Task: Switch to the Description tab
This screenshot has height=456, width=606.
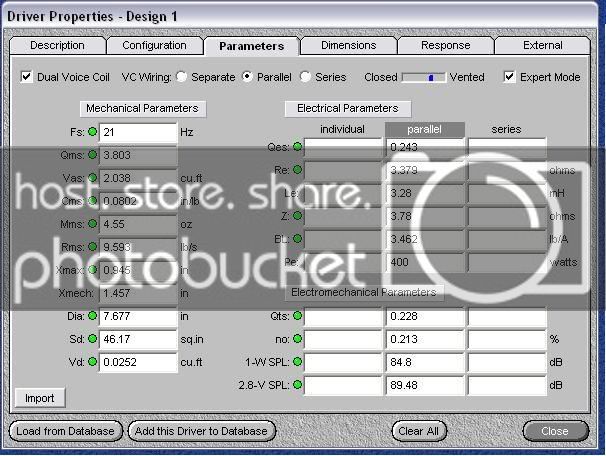Action: click(x=58, y=46)
